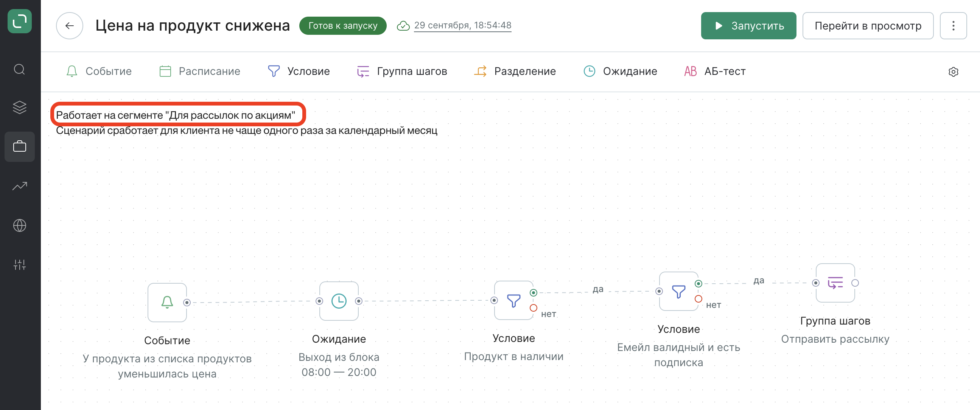Add a Разделение block from toolbar
980x410 pixels.
coord(515,71)
